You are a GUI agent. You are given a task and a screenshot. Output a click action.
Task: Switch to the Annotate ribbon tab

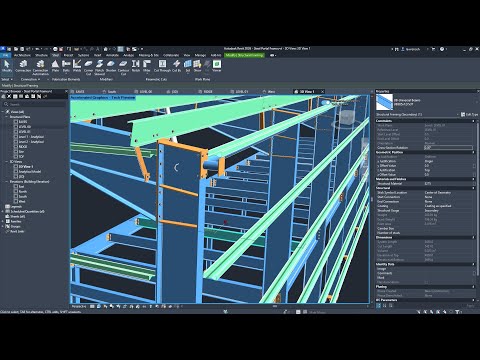coord(112,55)
